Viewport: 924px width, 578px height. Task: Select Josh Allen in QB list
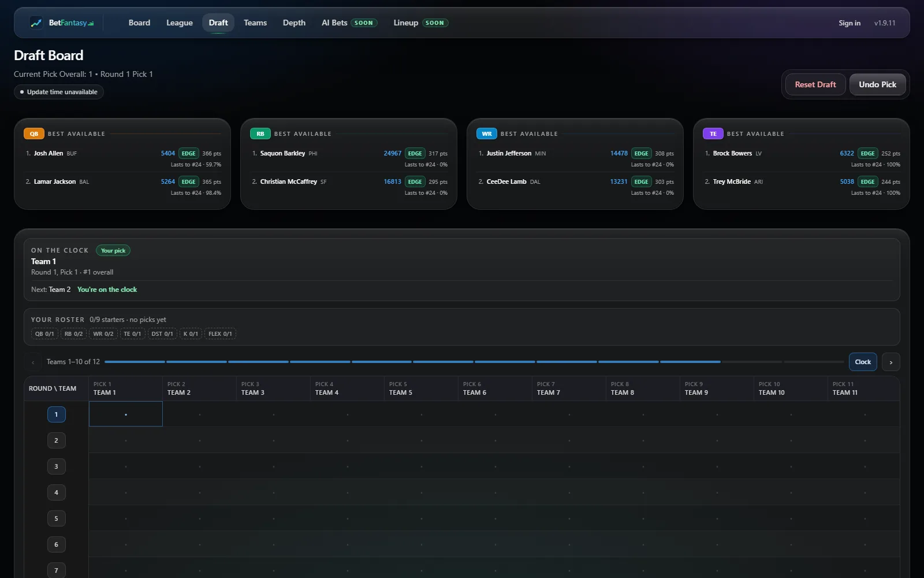coord(124,158)
